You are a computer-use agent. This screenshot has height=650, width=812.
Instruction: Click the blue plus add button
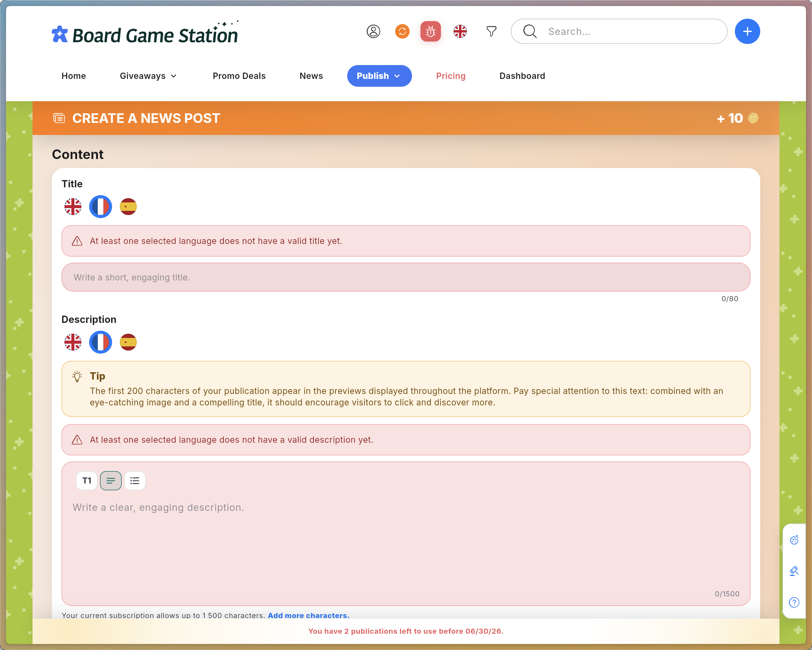pos(747,31)
